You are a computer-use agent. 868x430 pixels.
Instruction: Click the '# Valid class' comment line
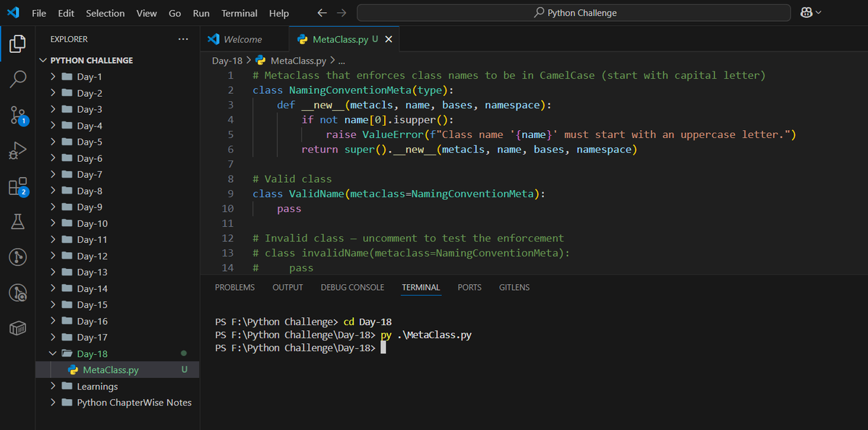(292, 179)
